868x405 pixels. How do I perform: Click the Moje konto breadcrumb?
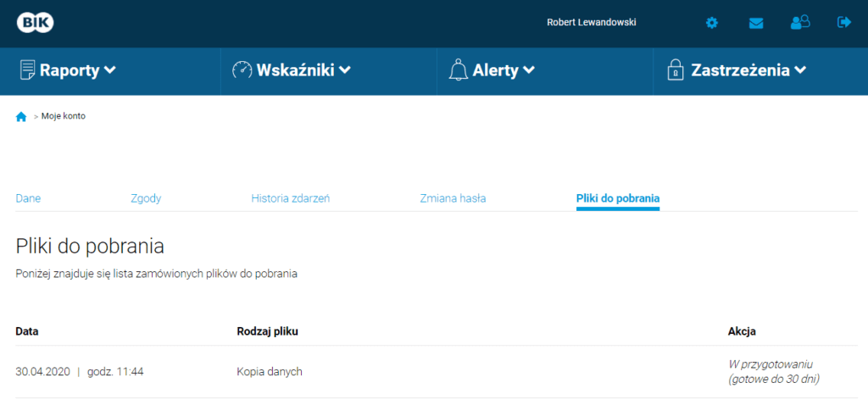click(x=64, y=116)
